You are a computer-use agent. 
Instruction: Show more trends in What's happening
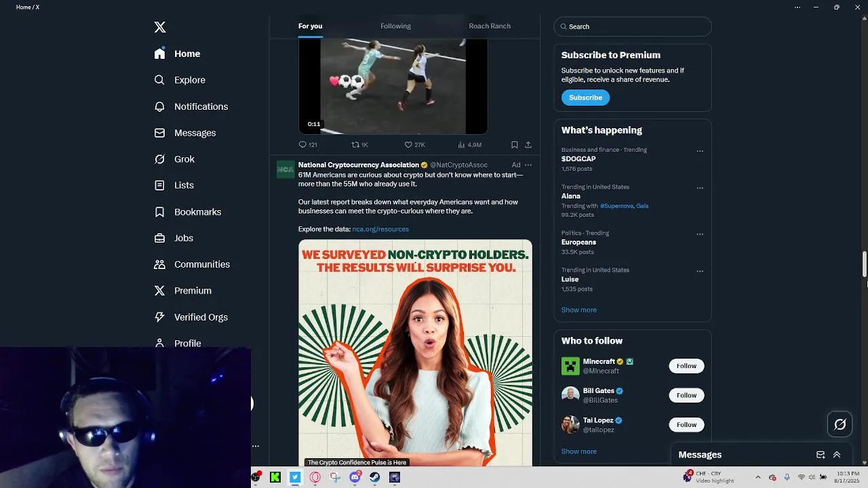pos(579,310)
